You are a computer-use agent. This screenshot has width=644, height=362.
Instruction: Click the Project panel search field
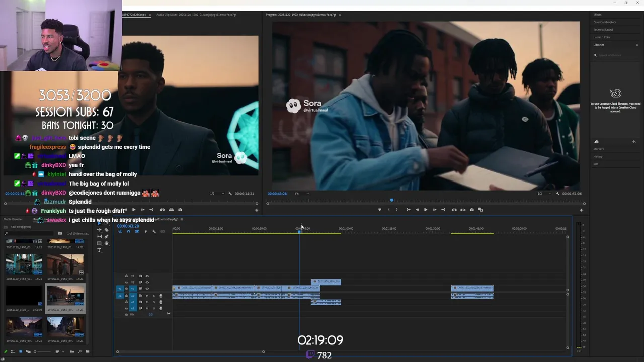(29, 233)
